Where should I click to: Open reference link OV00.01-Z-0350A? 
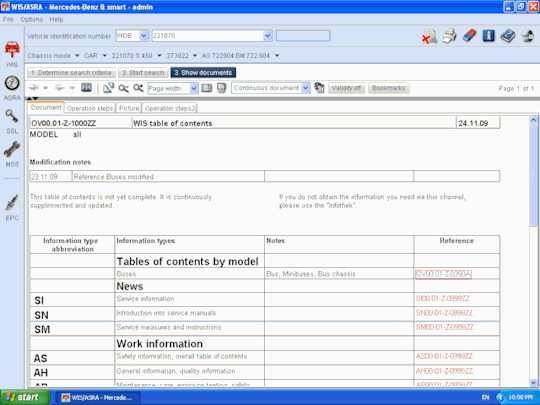pyautogui.click(x=443, y=274)
